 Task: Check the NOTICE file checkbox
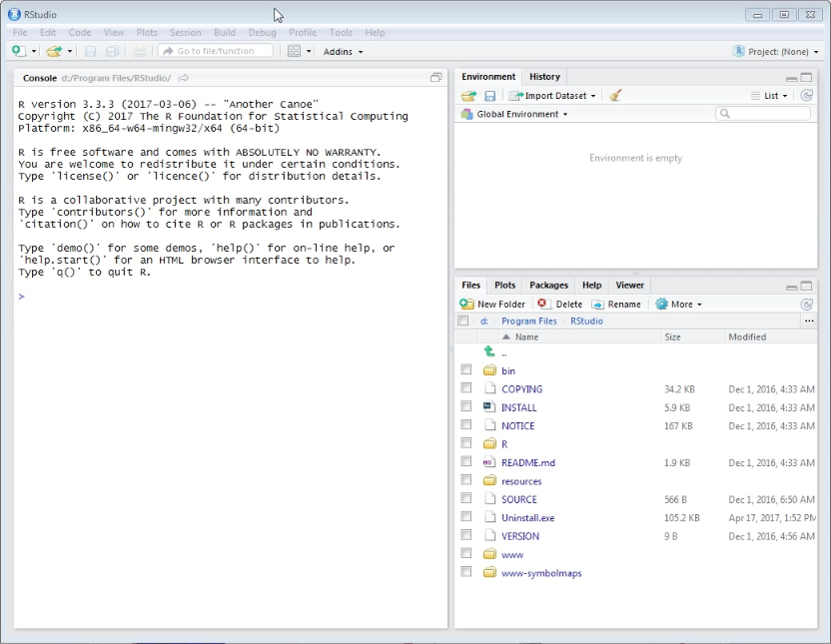[465, 424]
